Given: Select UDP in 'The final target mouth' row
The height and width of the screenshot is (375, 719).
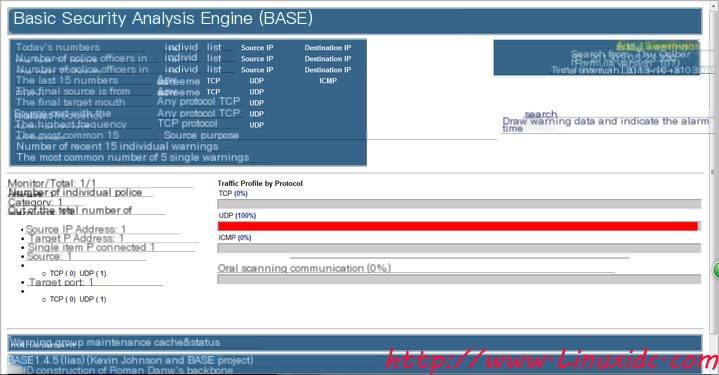Looking at the screenshot, I should (x=256, y=103).
